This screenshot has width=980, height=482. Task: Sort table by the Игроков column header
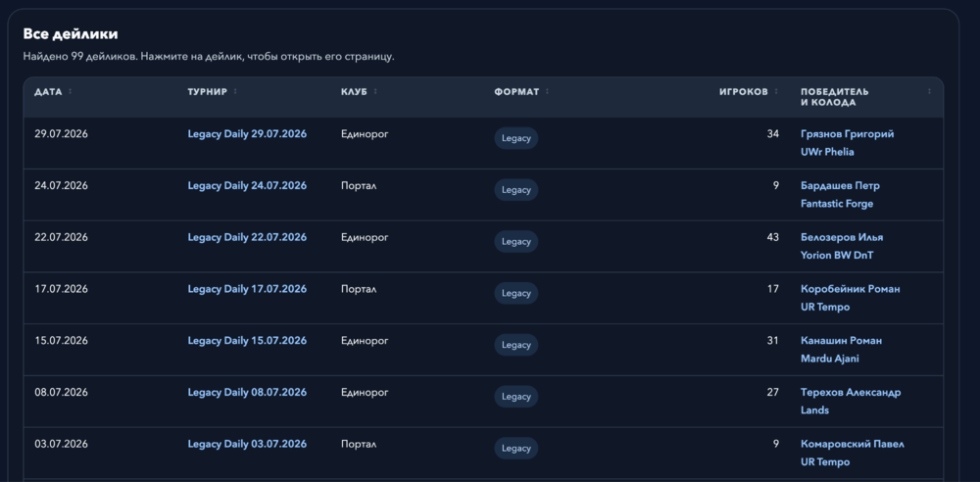click(x=749, y=92)
